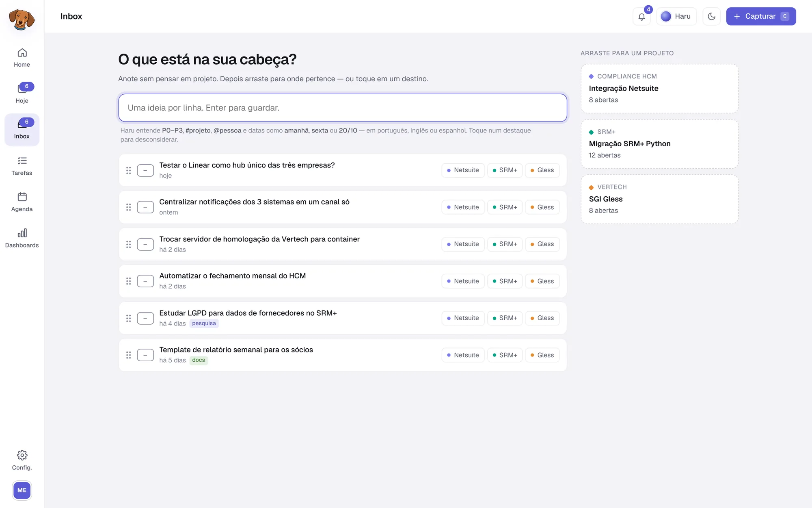Click the Capturar button

761,17
